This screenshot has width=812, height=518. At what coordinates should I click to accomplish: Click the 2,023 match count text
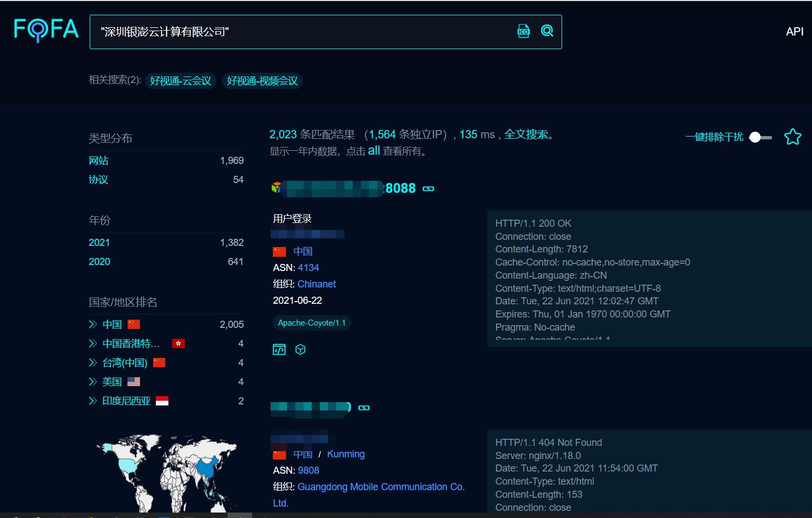[283, 134]
